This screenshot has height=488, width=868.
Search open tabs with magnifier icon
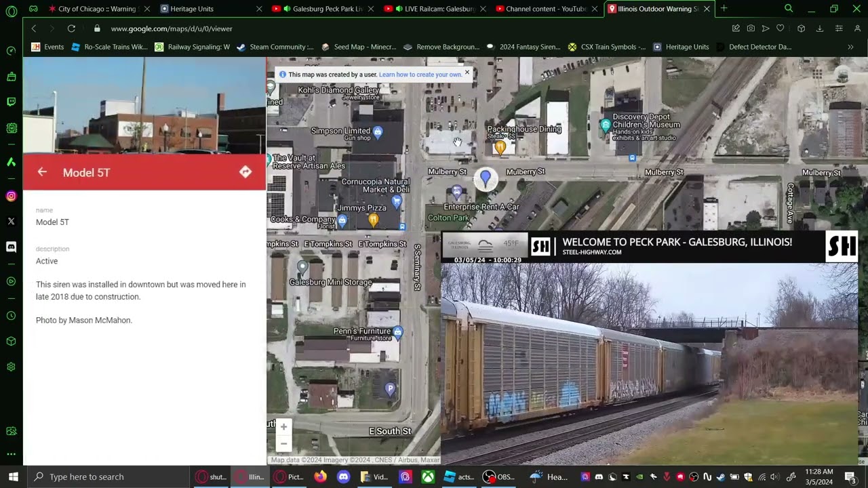(789, 9)
